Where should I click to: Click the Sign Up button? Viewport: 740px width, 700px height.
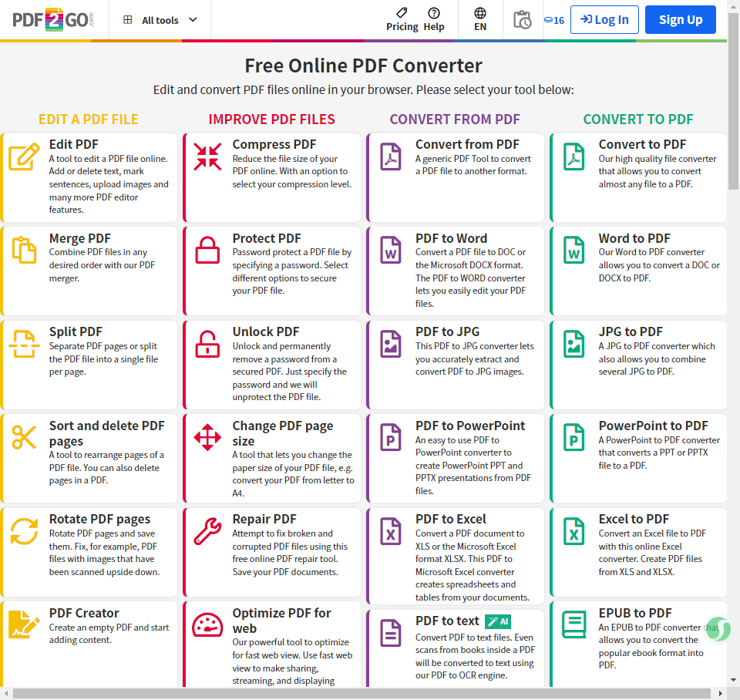680,20
